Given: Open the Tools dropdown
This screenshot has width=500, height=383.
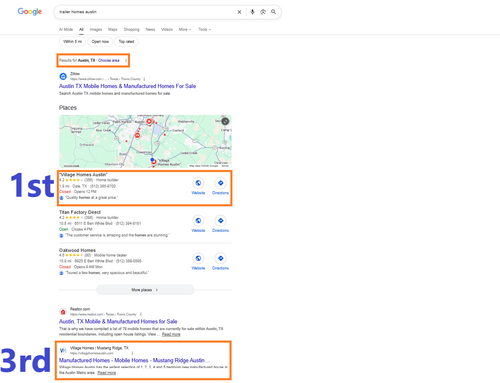Looking at the screenshot, I should (x=204, y=29).
